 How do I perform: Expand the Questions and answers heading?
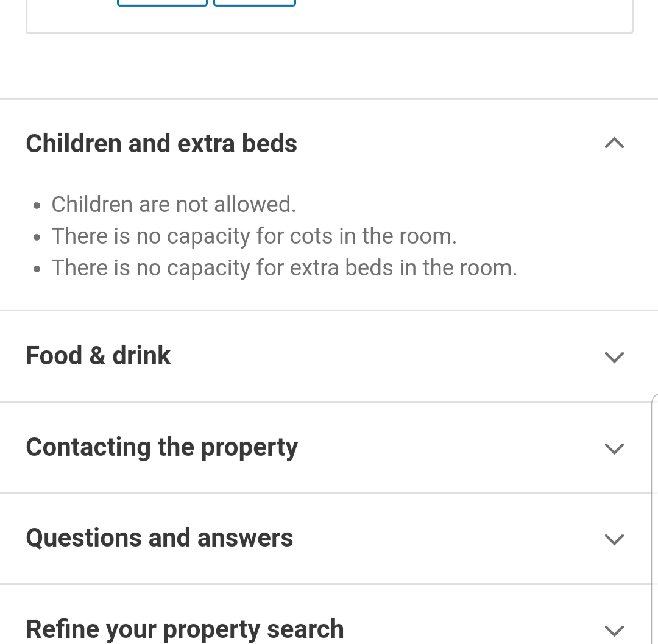click(x=160, y=538)
